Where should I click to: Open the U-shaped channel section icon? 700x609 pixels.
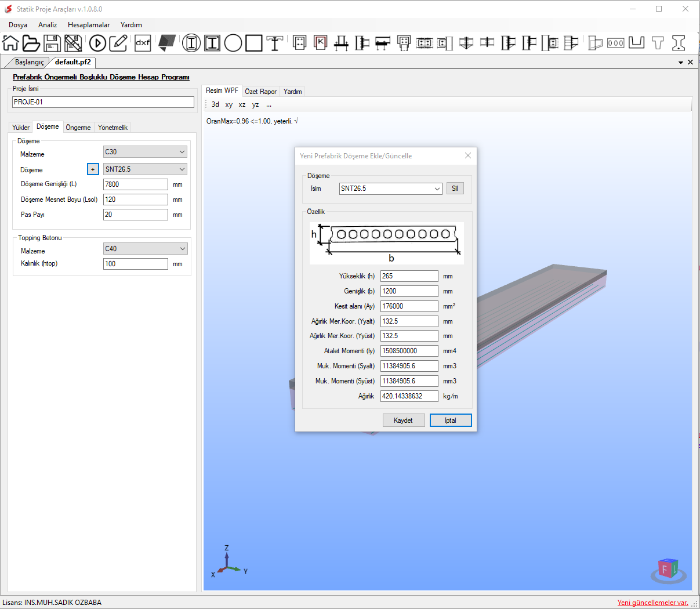[636, 42]
